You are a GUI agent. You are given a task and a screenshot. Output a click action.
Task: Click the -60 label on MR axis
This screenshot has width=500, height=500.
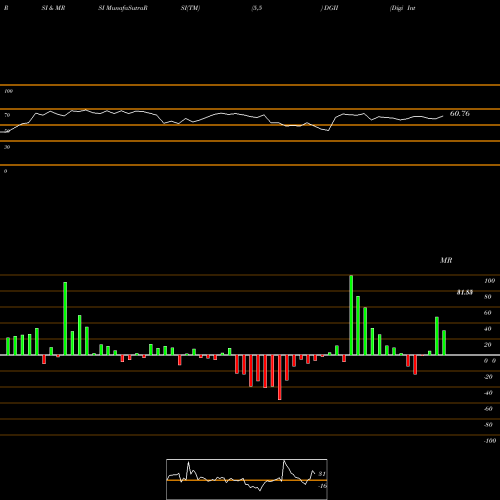pos(488,409)
